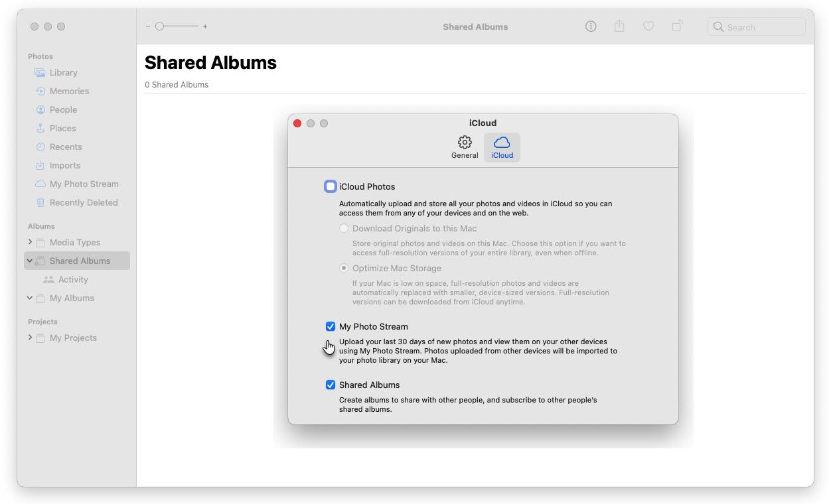Viewport: 829px width, 504px height.
Task: Disable the Shared Albums checkbox
Action: 331,385
